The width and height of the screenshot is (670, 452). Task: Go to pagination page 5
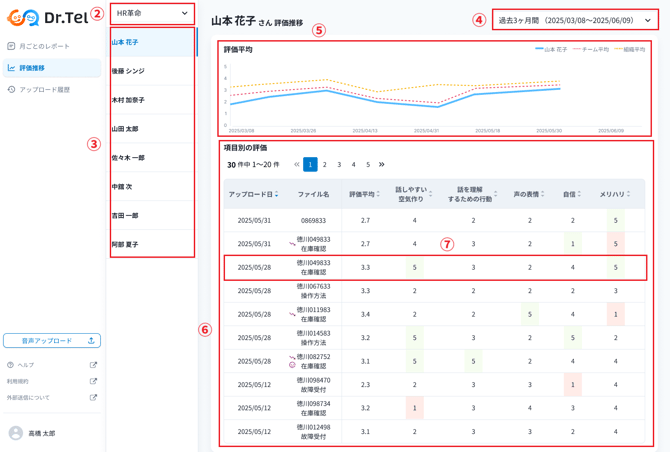point(368,164)
